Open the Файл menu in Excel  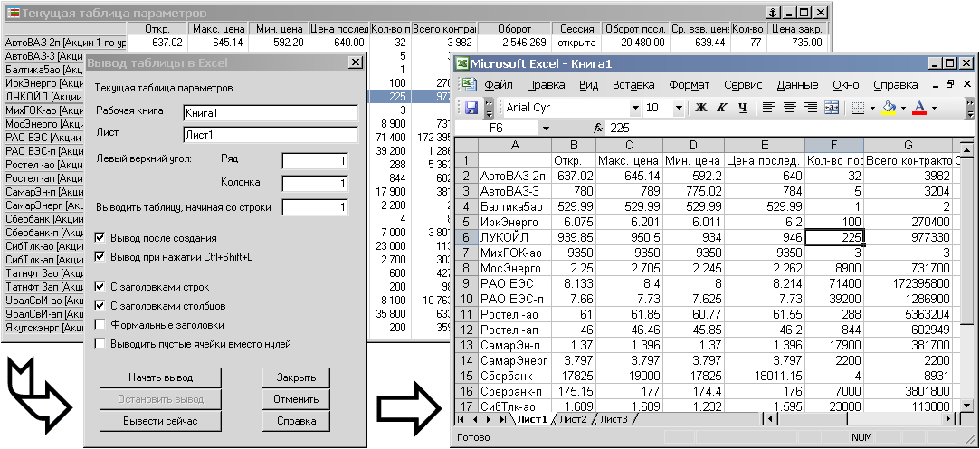[x=499, y=85]
